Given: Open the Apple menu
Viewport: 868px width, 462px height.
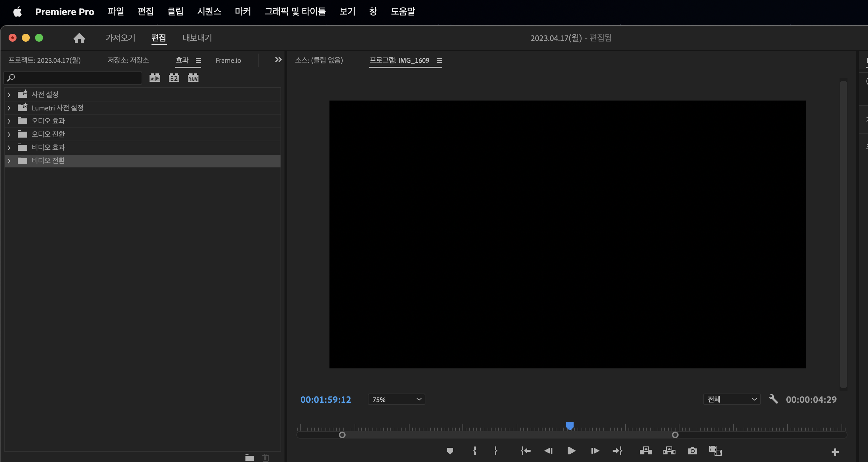Looking at the screenshot, I should click(18, 12).
